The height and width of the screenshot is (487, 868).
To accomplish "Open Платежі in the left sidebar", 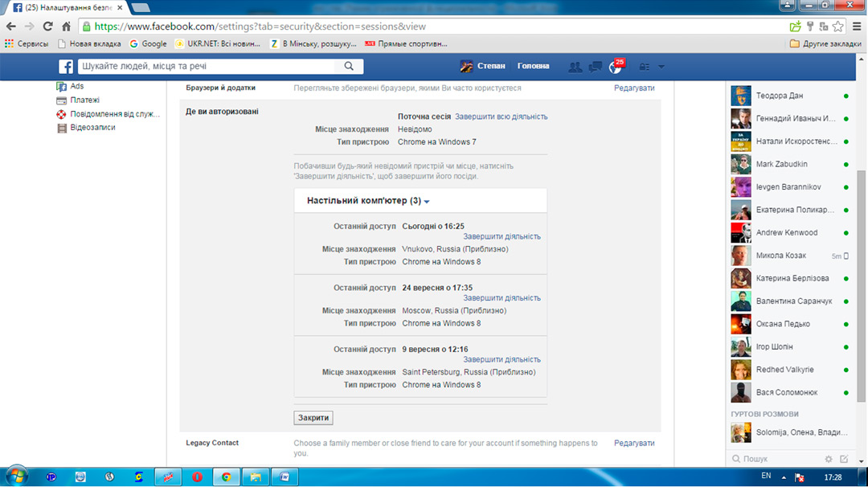I will [84, 100].
